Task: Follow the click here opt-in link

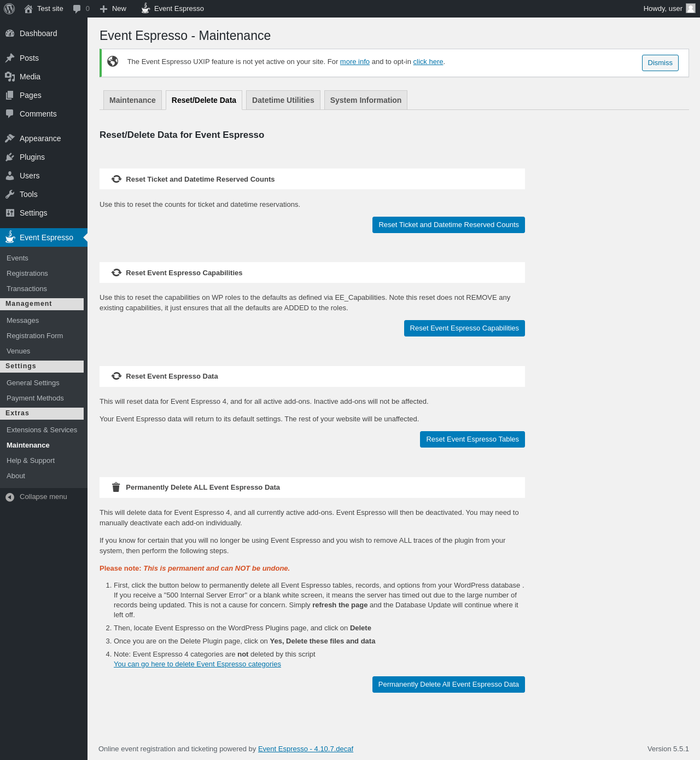Action: tap(428, 62)
